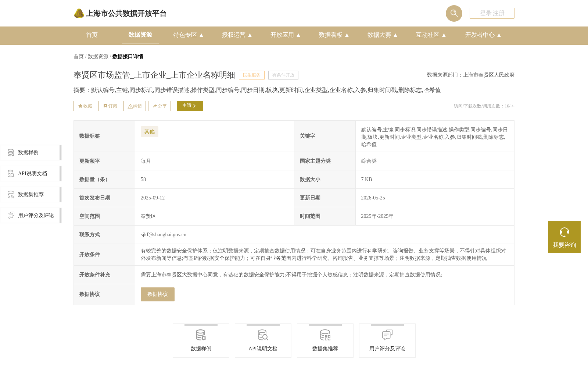This screenshot has height=368, width=588.
Task: Expand the 特色专区 menu
Action: click(189, 35)
